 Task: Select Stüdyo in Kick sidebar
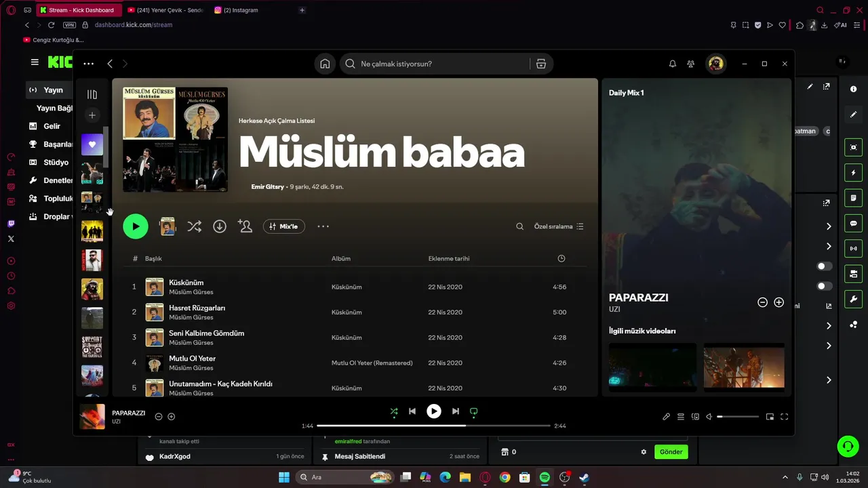click(56, 163)
